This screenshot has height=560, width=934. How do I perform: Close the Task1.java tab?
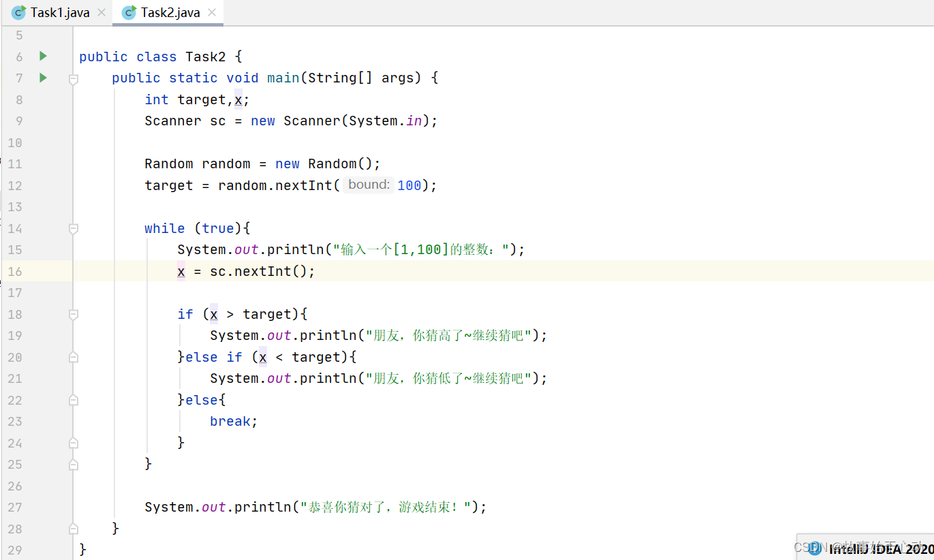click(x=102, y=12)
